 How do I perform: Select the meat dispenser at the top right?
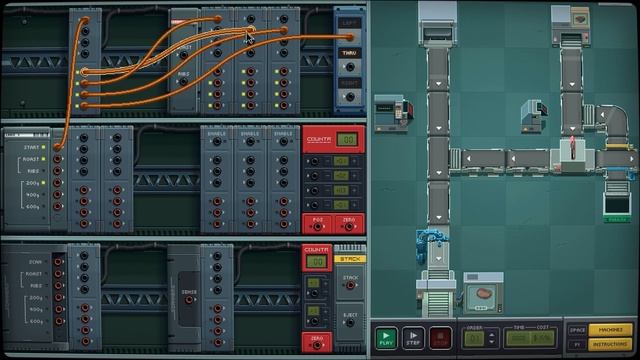coord(571,25)
